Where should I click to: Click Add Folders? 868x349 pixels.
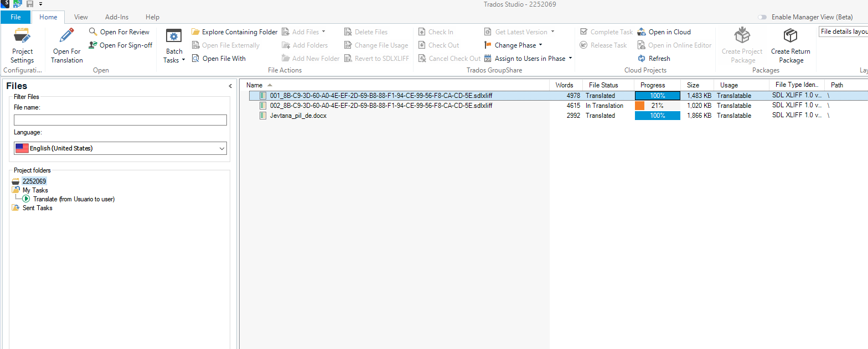click(x=304, y=45)
